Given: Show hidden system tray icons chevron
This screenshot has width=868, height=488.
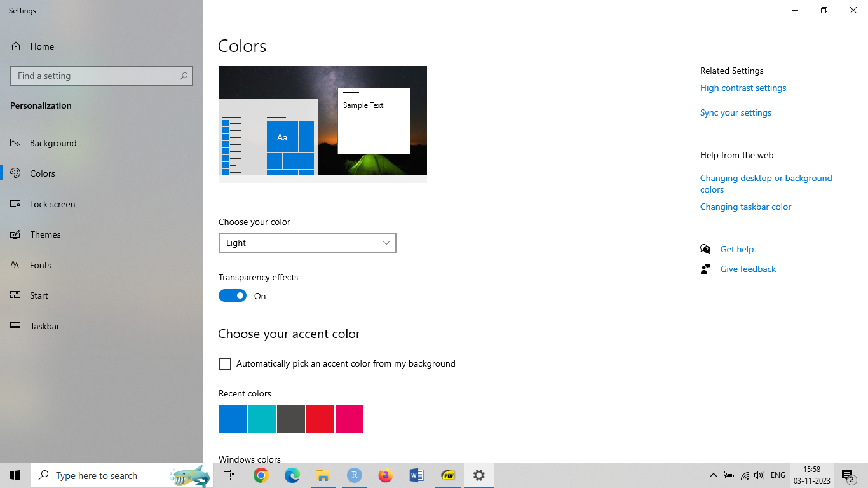Looking at the screenshot, I should click(713, 475).
